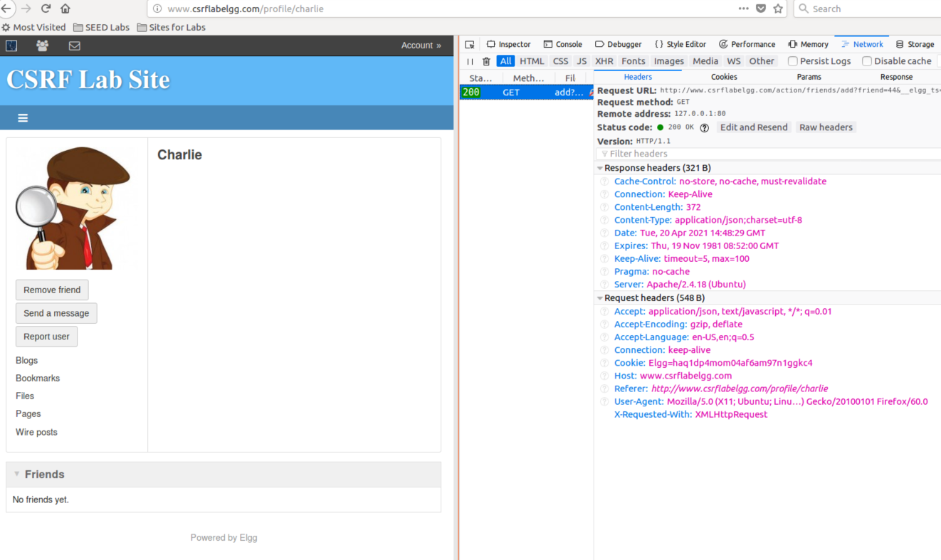Image resolution: width=941 pixels, height=560 pixels.
Task: Toggle the XHR request filter
Action: 604,61
